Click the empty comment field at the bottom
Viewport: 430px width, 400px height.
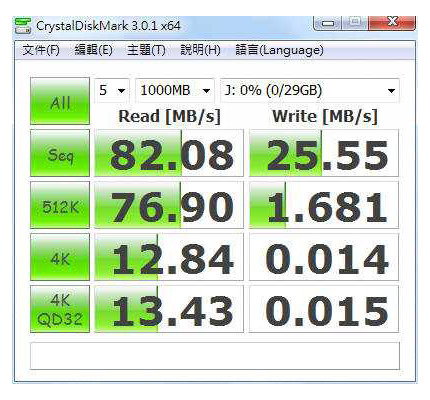(x=215, y=356)
